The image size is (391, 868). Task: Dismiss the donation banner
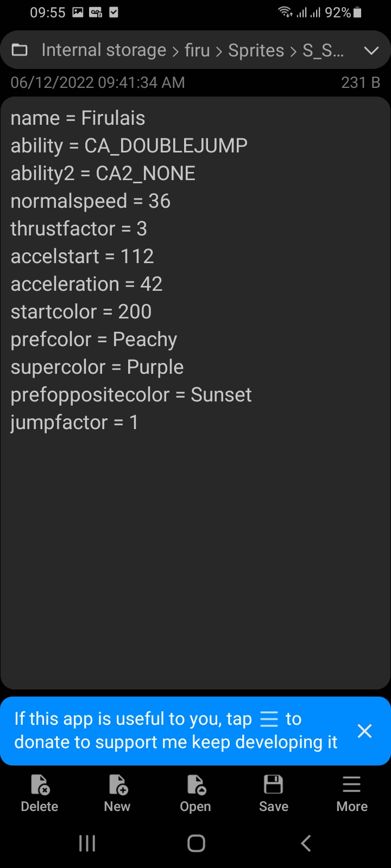(x=365, y=731)
